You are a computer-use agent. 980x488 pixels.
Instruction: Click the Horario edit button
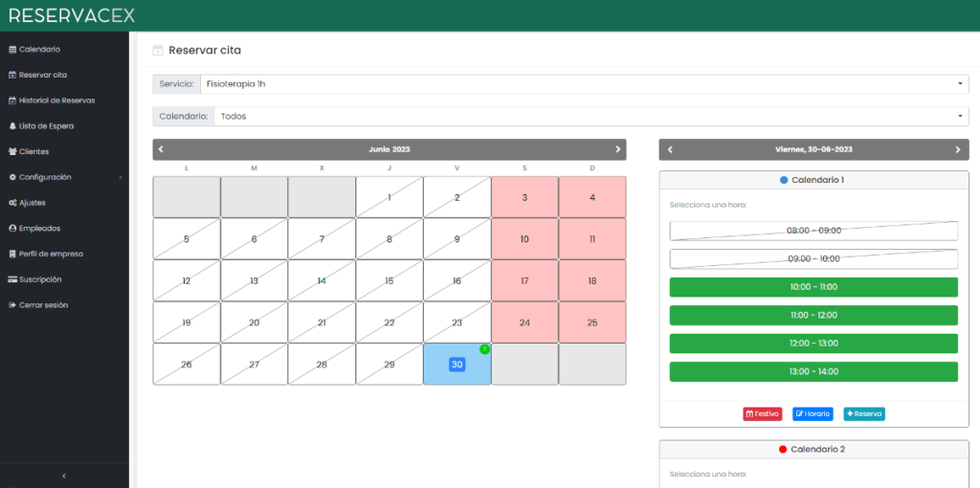click(813, 413)
